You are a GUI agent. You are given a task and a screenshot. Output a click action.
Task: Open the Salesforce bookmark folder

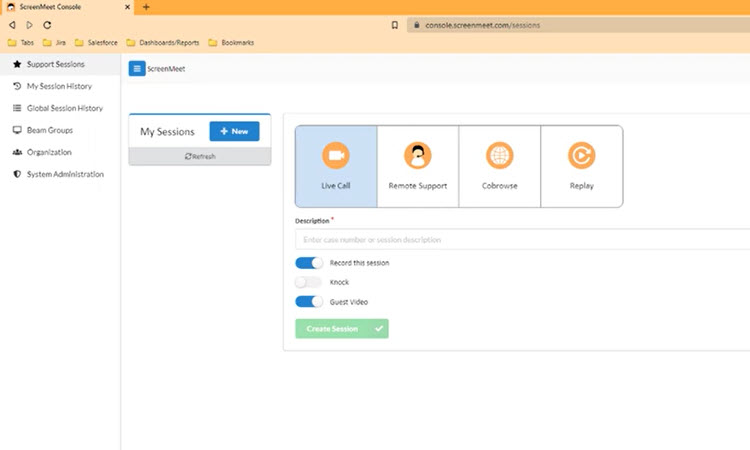coord(96,43)
